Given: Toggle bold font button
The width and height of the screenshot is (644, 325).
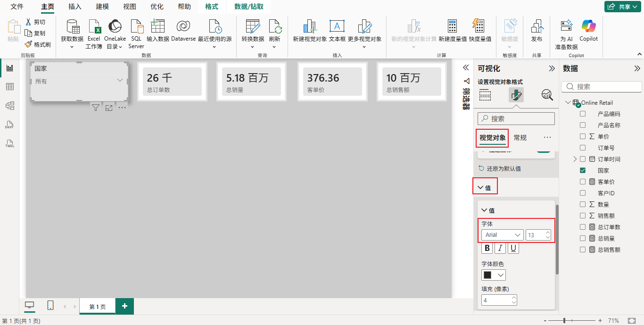Looking at the screenshot, I should click(487, 248).
